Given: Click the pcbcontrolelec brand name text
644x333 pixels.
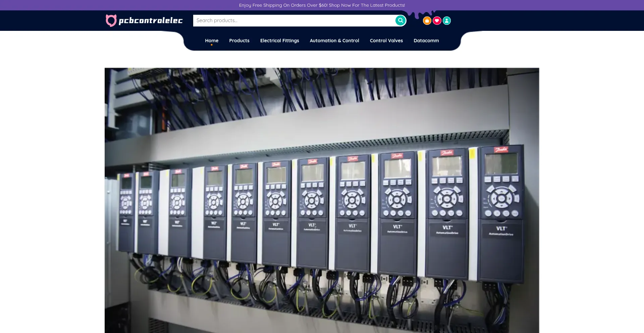Looking at the screenshot, I should [151, 20].
